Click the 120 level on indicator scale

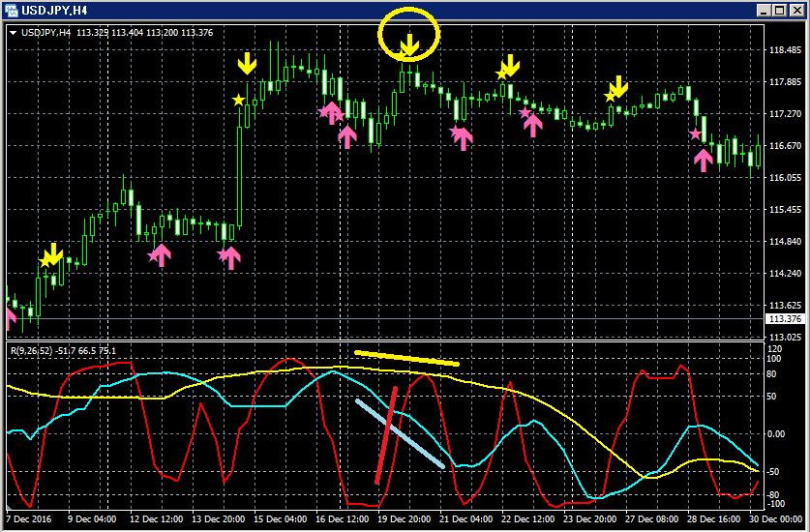[x=775, y=349]
